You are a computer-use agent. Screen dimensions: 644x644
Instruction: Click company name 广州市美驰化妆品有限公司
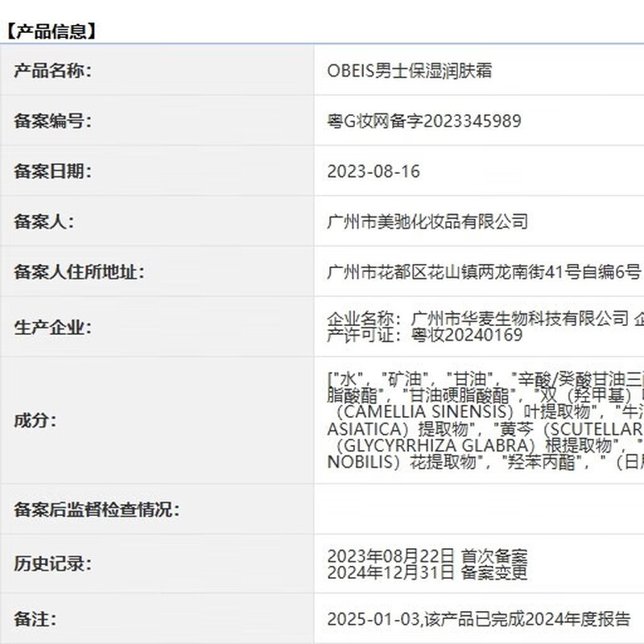(427, 221)
